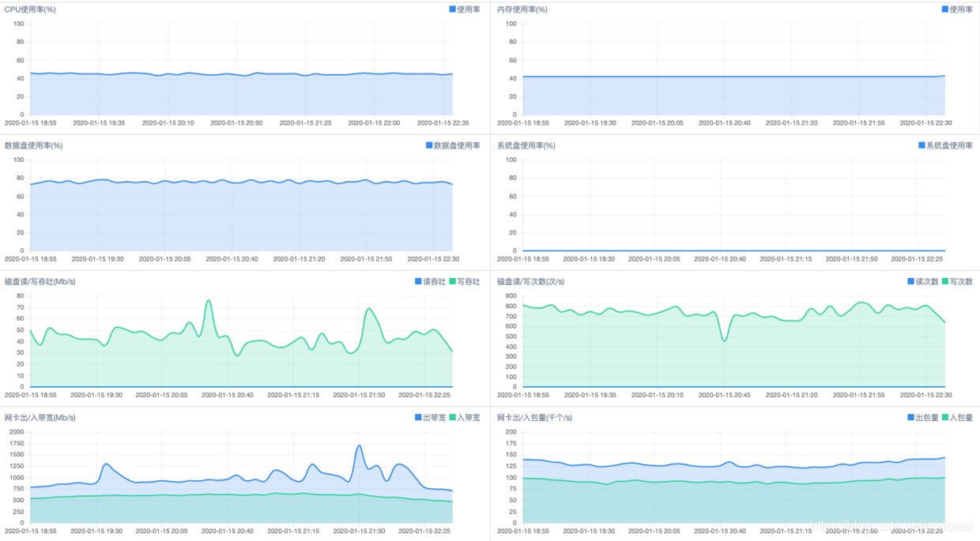The height and width of the screenshot is (541, 980).
Task: Click 2020-01-15 19:30 label on 数据盘使用率 chart
Action: [x=98, y=258]
